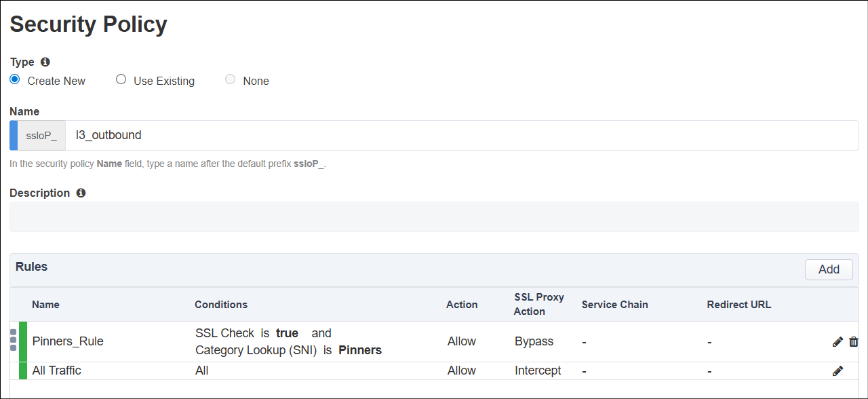Add a new rule with Add button

[829, 269]
